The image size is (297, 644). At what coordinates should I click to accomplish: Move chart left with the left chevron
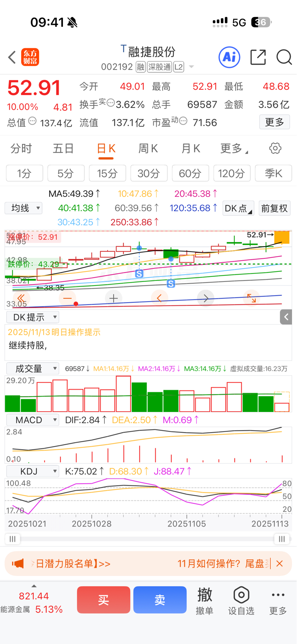point(159,298)
